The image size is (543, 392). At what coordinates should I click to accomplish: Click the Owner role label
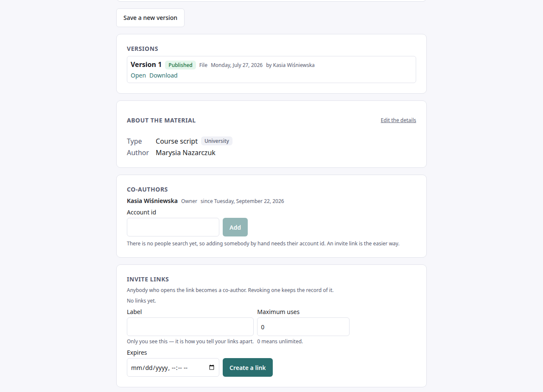point(189,201)
